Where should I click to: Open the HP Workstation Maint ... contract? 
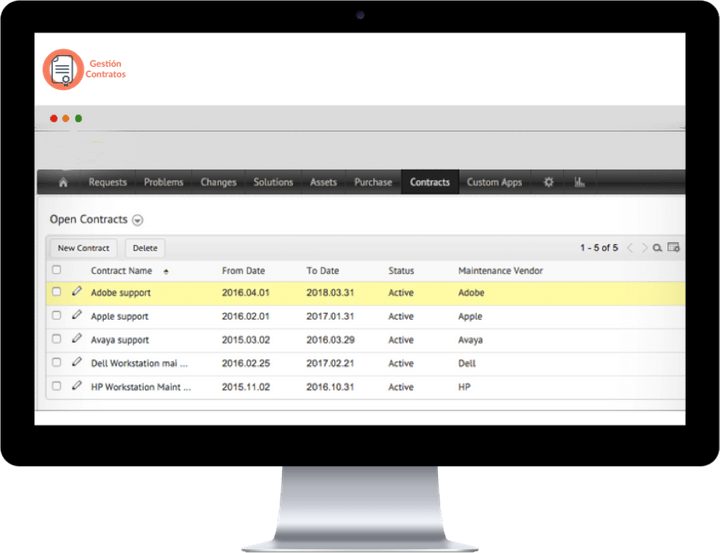pos(141,387)
